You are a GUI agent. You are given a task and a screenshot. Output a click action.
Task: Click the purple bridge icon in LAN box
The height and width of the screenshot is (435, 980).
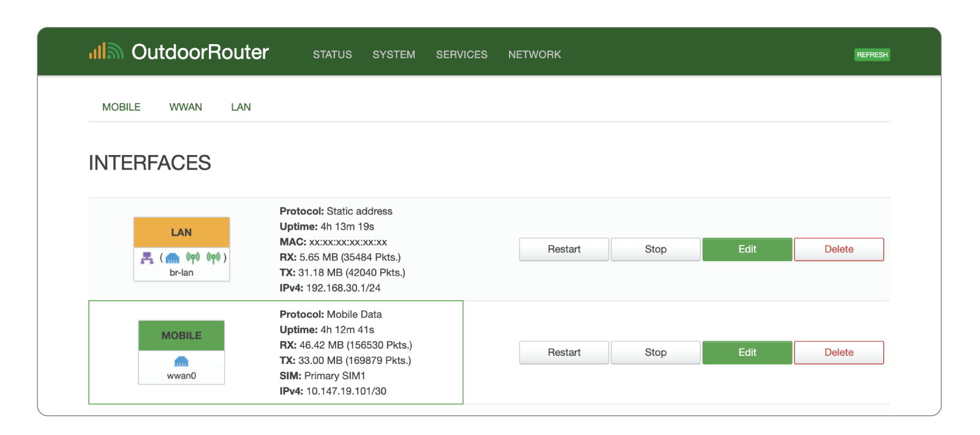click(x=147, y=258)
